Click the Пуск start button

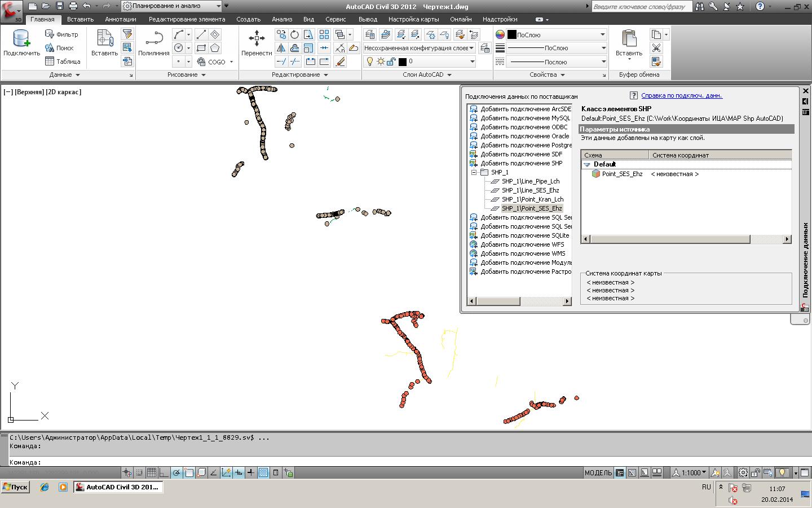coord(15,487)
